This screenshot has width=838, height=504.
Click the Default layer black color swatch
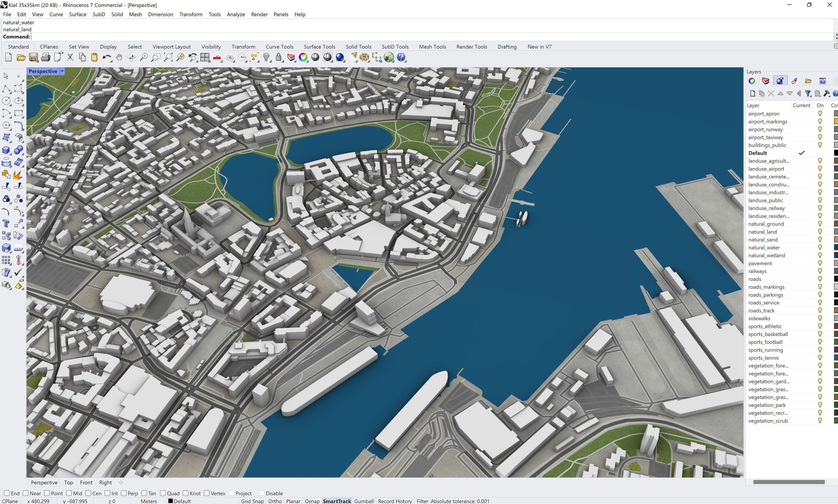tap(836, 153)
